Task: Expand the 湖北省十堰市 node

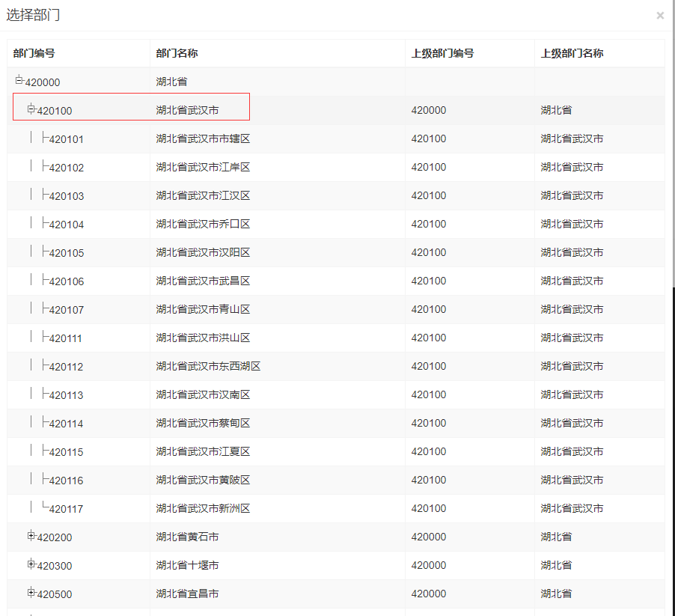Action: (31, 565)
